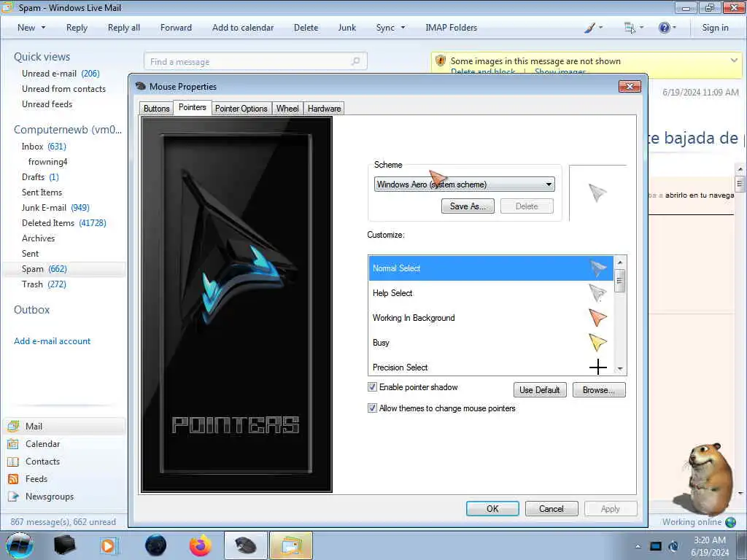The image size is (747, 560).
Task: Click Windows Live Mail taskbar icon
Action: click(290, 545)
